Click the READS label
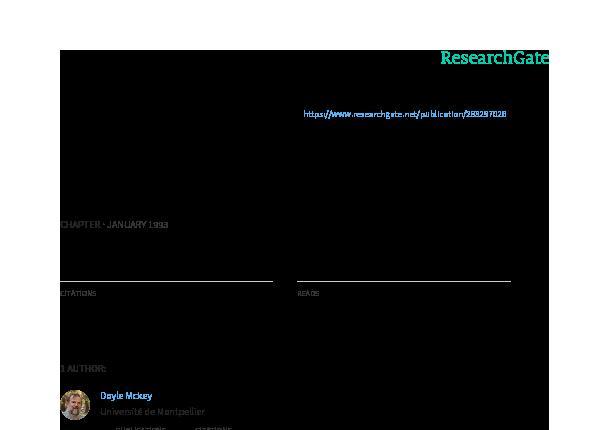The height and width of the screenshot is (430, 595). (308, 293)
